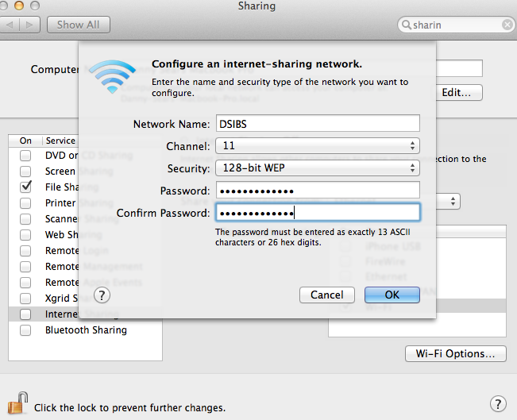Minimize the Sharing window

19,6
